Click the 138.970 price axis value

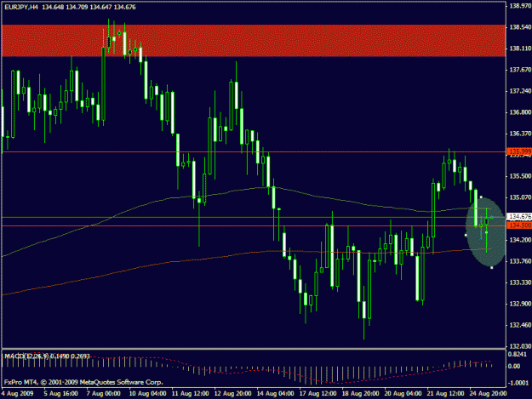point(520,6)
